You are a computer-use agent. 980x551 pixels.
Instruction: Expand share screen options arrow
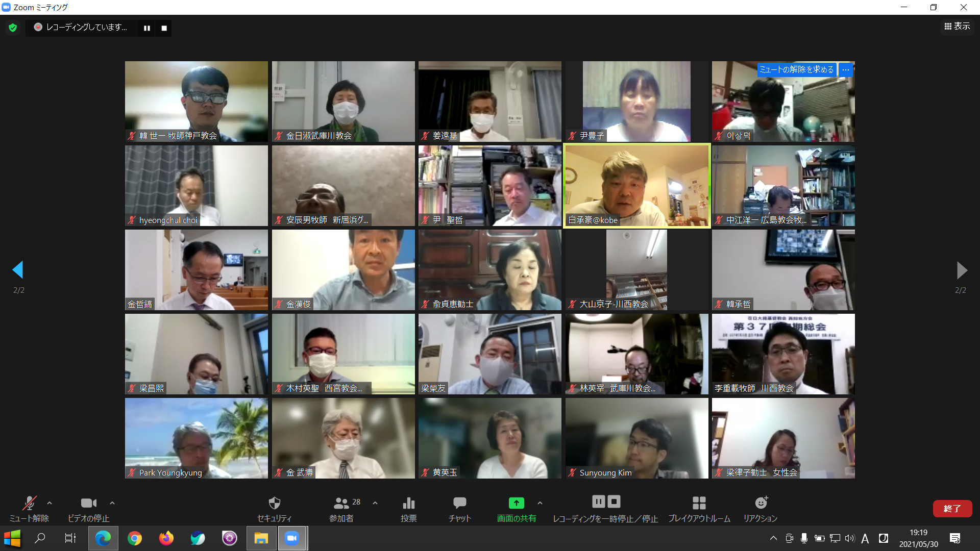(540, 503)
